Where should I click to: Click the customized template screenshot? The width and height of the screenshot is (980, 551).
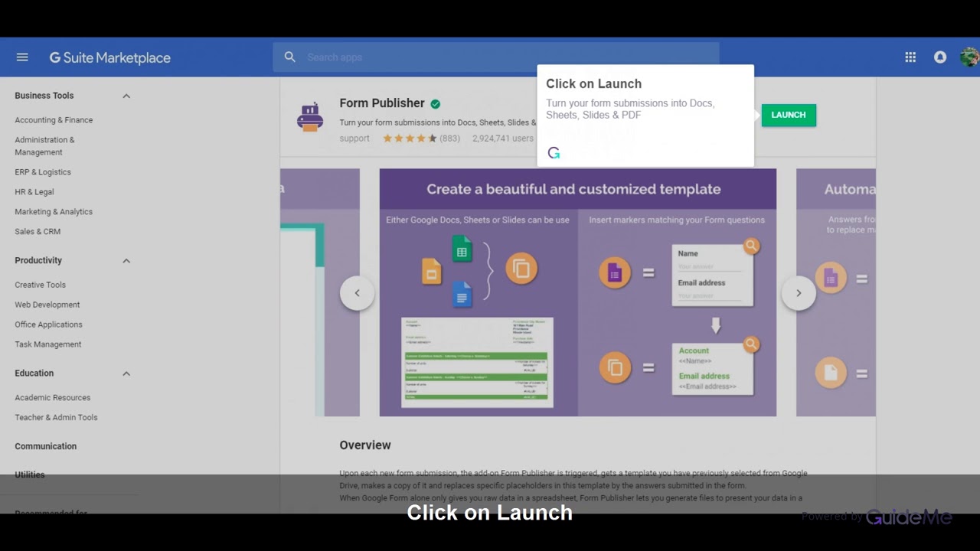pyautogui.click(x=578, y=292)
